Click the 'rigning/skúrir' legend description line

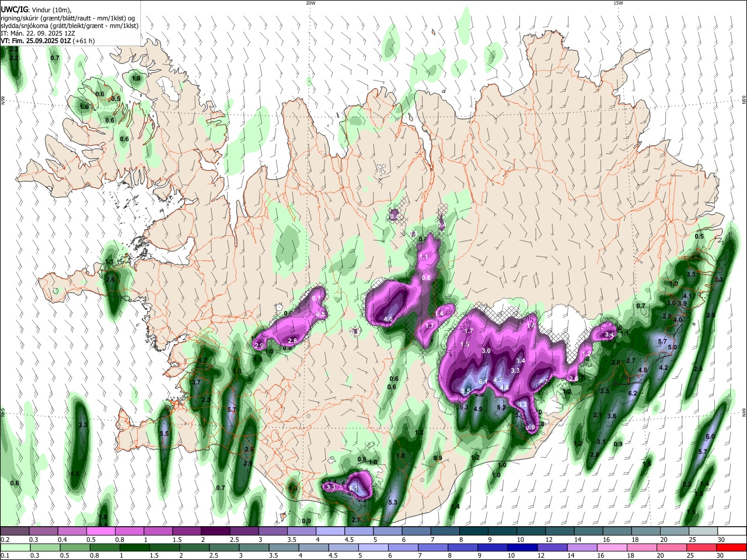pos(68,17)
